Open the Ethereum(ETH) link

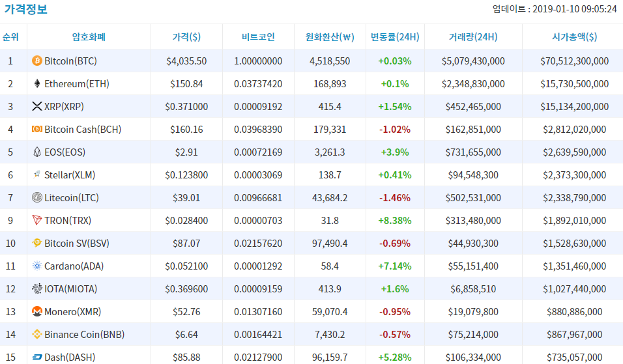[77, 84]
